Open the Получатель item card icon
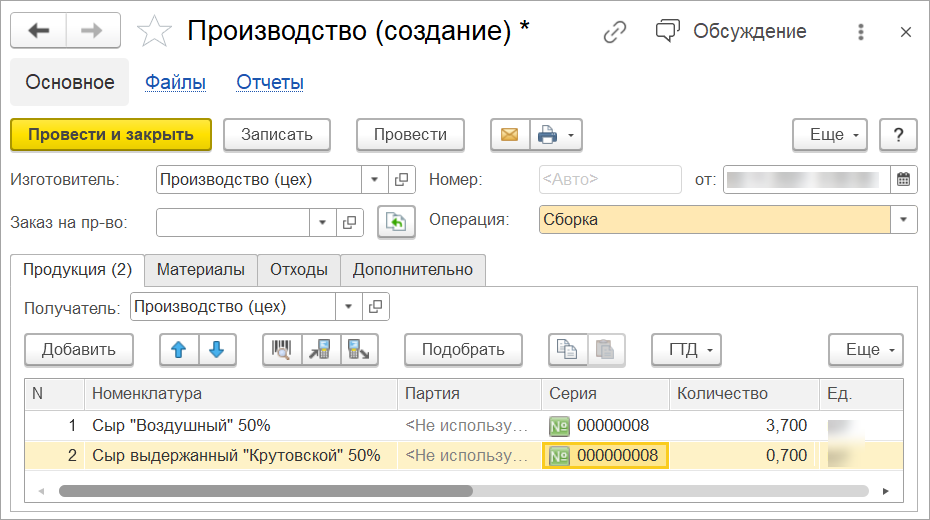 click(375, 307)
